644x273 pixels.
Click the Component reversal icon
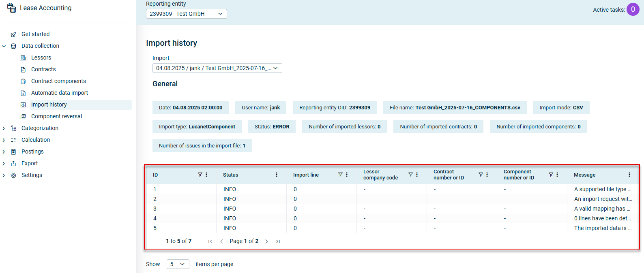tap(23, 117)
